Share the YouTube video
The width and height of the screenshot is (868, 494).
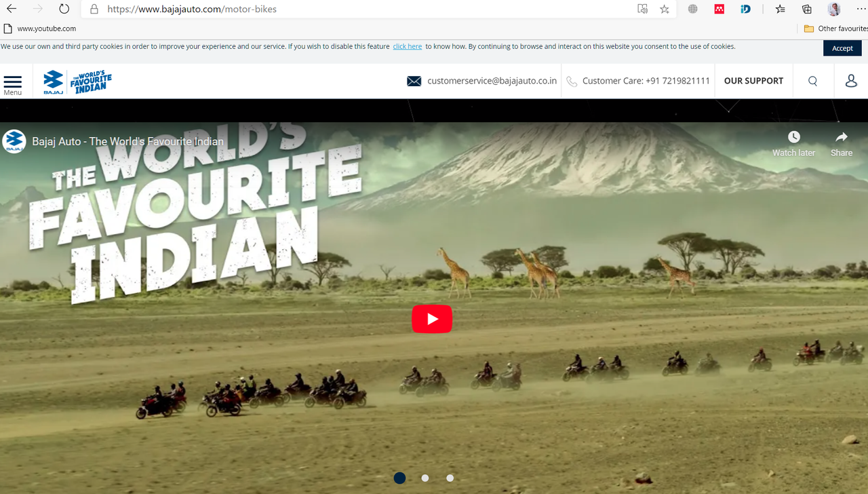coord(842,144)
